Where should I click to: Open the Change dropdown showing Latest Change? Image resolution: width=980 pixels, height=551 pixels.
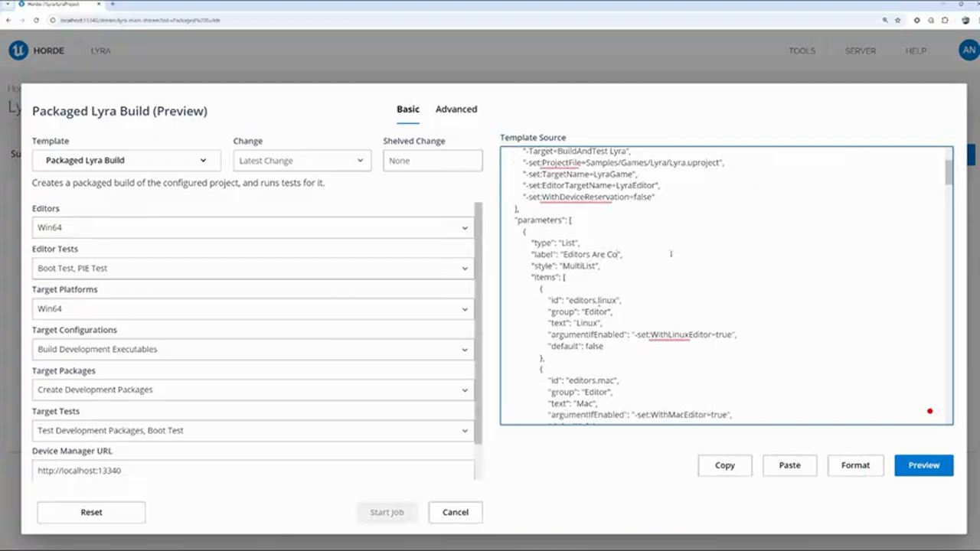click(302, 161)
